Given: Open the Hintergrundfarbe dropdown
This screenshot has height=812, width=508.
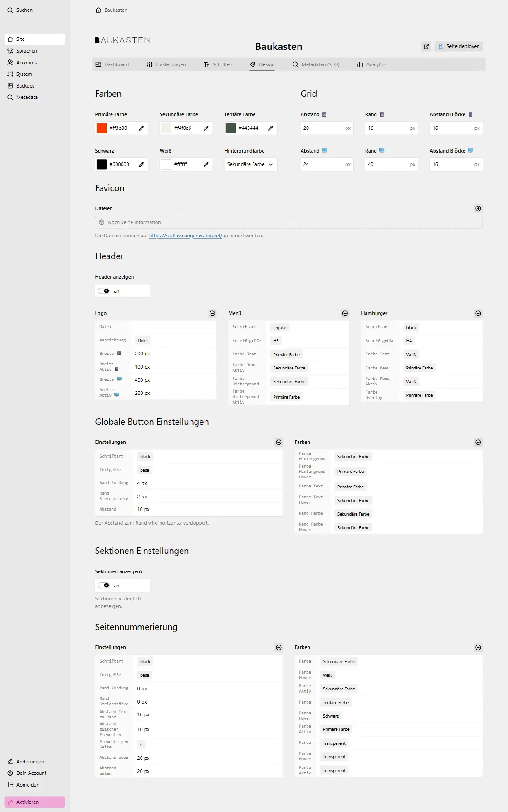Looking at the screenshot, I should pos(250,164).
